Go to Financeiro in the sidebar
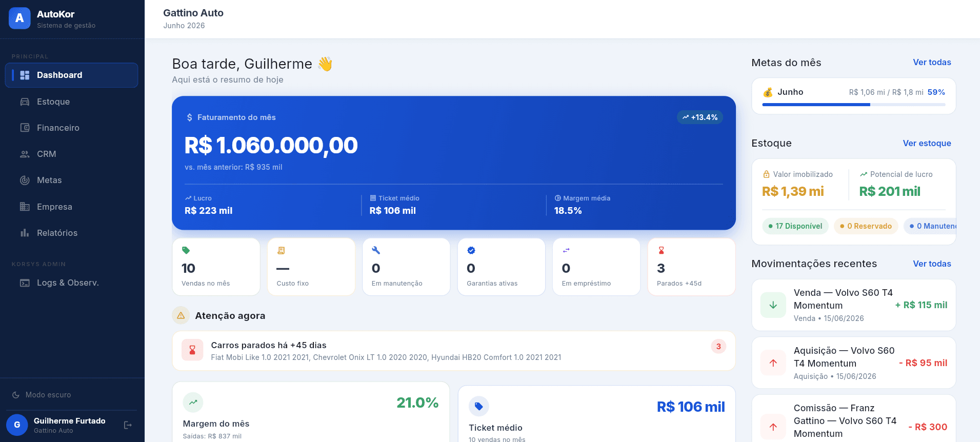 click(71, 128)
